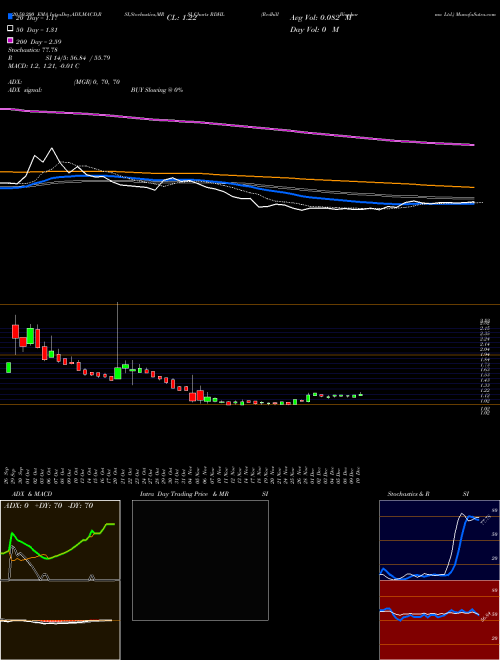Screen dimensions: 500x660
Task: Open the ADX indicator chart with green line
Action: (x=60, y=540)
